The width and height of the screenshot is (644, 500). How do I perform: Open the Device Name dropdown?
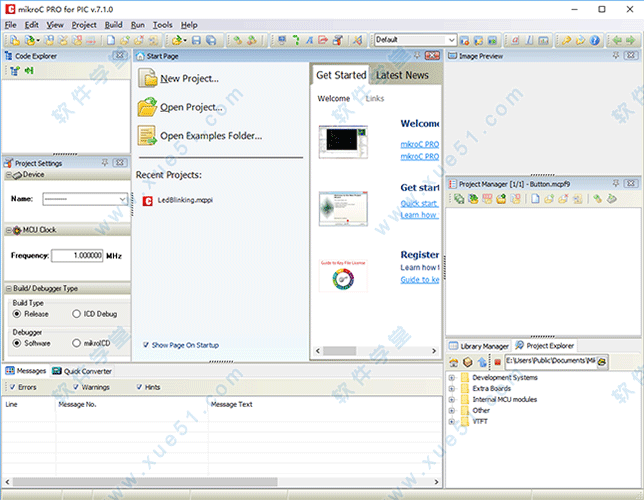click(x=122, y=199)
